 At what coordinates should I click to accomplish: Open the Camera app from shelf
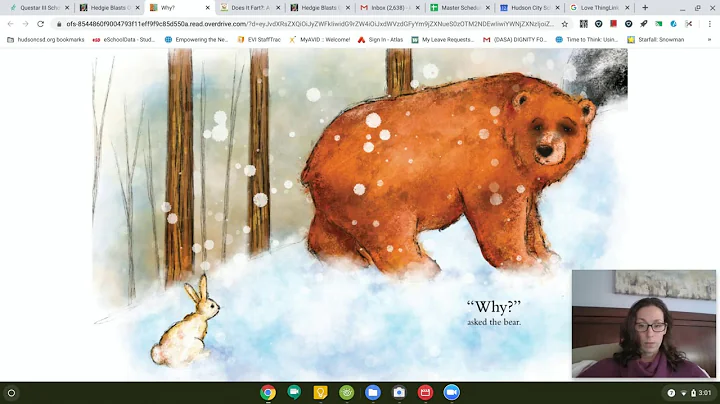(x=399, y=393)
